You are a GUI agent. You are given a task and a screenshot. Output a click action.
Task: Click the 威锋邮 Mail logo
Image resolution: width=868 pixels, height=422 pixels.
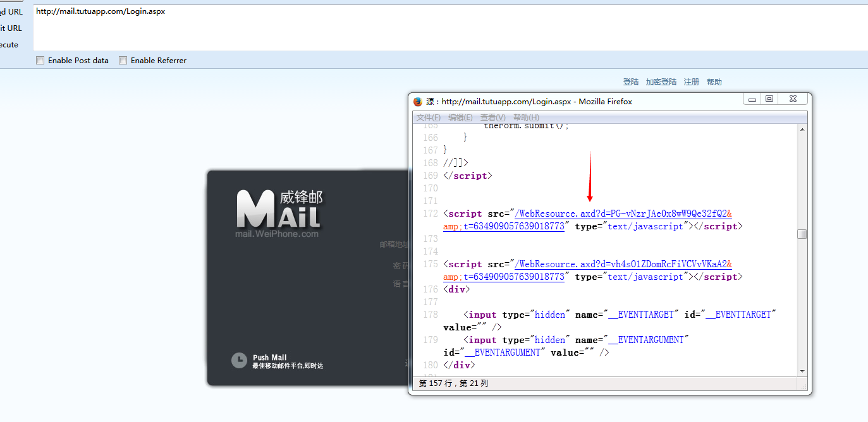pos(279,209)
